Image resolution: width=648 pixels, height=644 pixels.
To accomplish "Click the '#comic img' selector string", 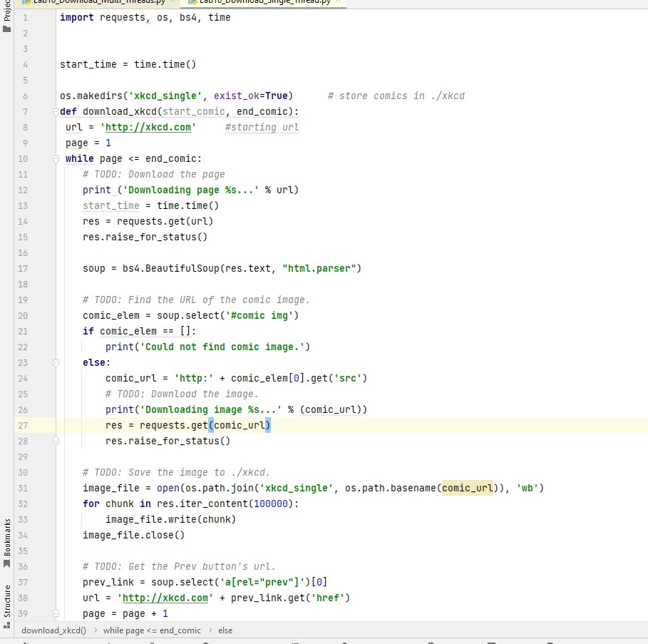I will [x=259, y=316].
